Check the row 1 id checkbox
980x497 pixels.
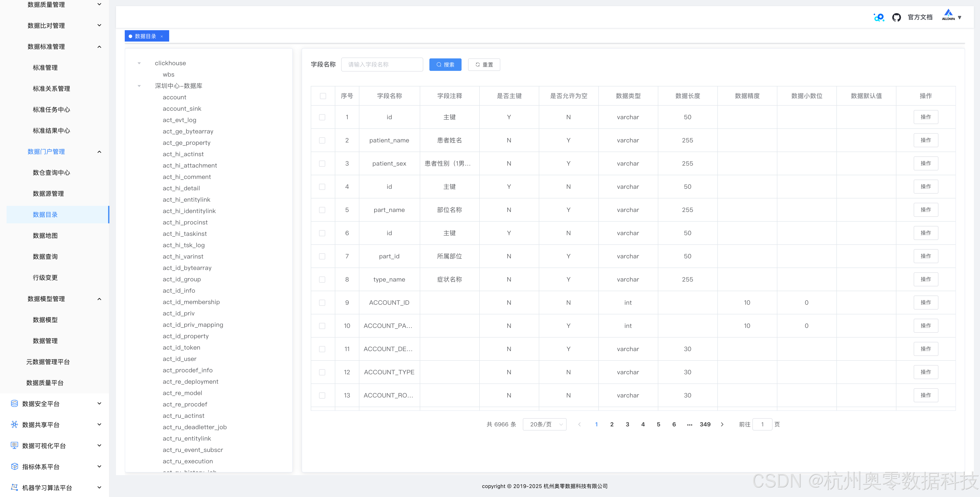pyautogui.click(x=322, y=117)
